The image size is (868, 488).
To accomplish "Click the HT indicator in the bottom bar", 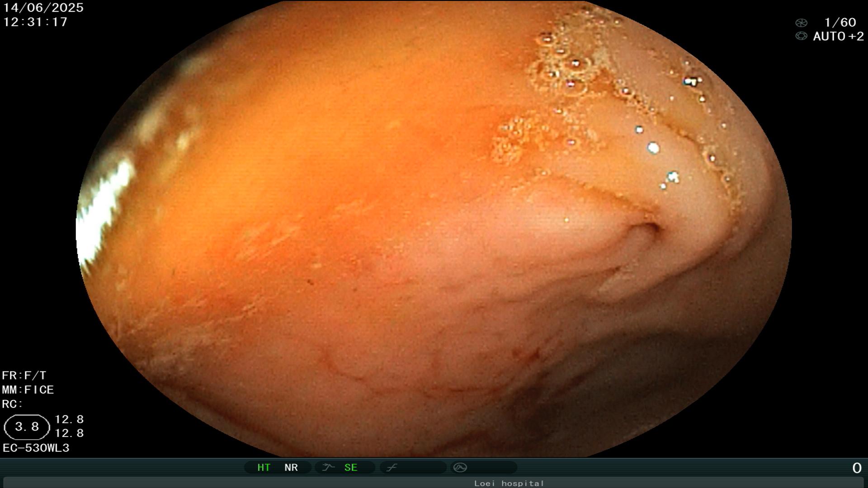I will tap(264, 468).
